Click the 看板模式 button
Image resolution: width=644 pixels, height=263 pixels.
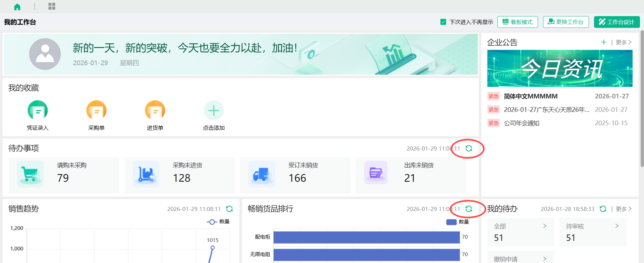518,22
